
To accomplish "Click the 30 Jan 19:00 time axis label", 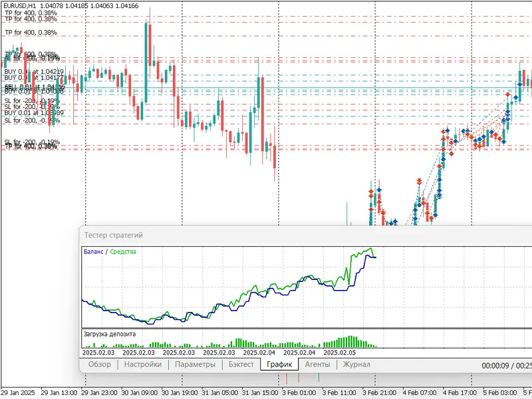I will click(x=180, y=393).
